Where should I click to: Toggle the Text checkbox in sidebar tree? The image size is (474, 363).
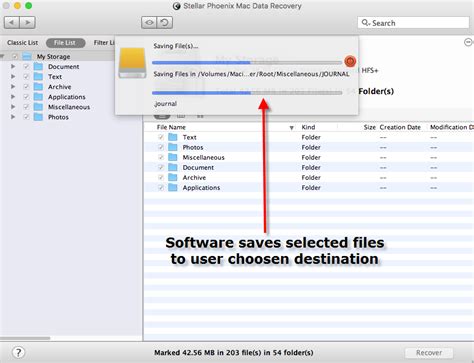click(26, 76)
